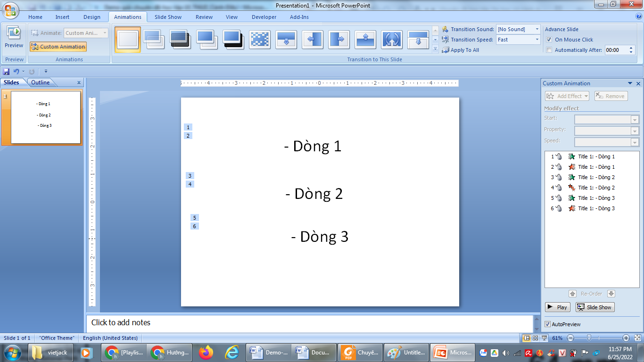
Task: Click the Remove effect button
Action: [x=611, y=96]
